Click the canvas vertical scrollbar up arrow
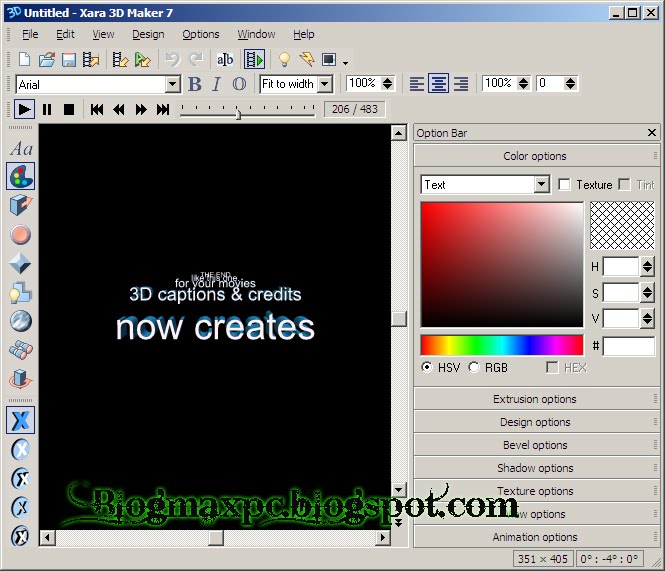The height and width of the screenshot is (571, 665). pyautogui.click(x=398, y=133)
